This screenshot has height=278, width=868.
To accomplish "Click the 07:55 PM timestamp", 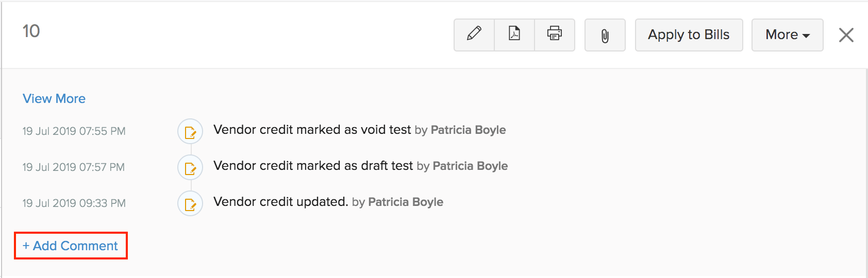I will point(74,131).
